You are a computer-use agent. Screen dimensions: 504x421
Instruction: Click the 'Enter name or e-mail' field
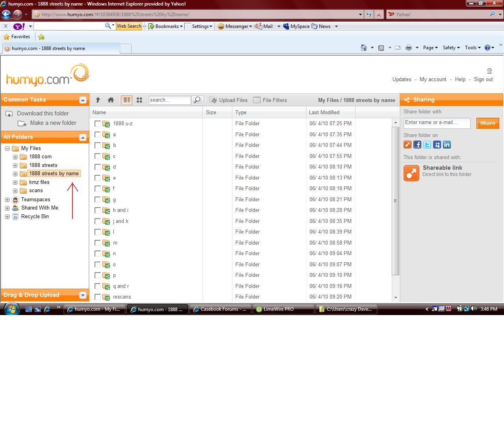click(437, 123)
